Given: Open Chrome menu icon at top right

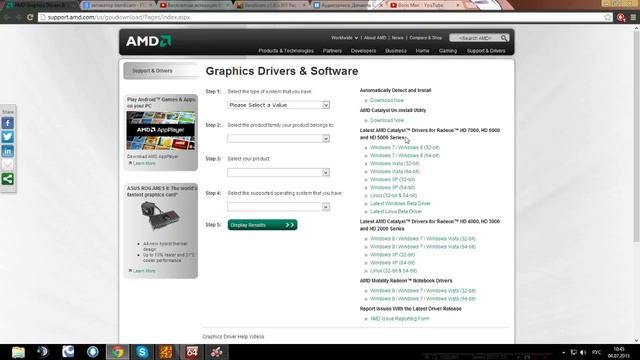Looking at the screenshot, I should (x=633, y=17).
